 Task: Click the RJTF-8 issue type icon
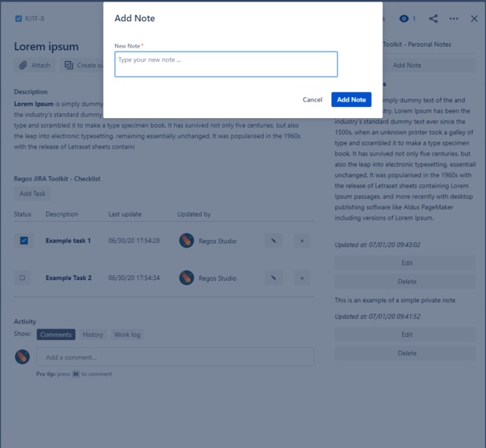[x=19, y=19]
